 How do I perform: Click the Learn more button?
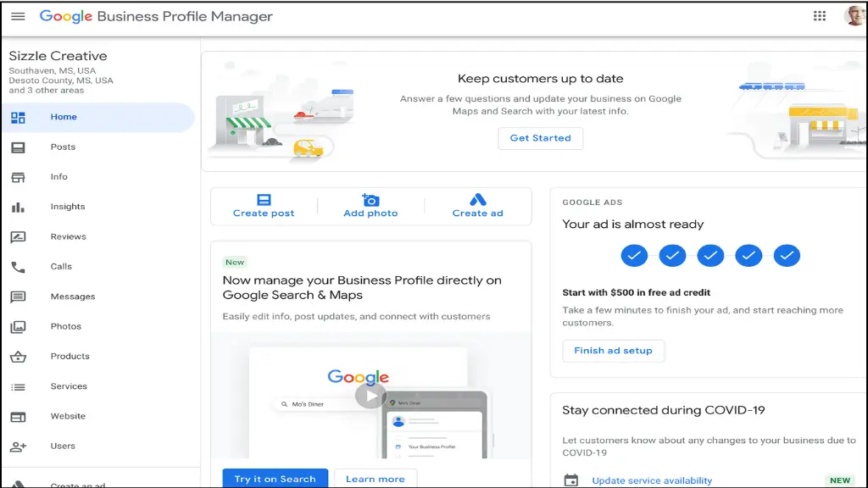376,479
